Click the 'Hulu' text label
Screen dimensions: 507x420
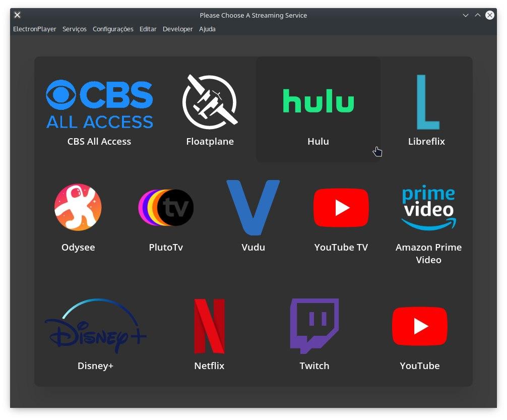318,141
